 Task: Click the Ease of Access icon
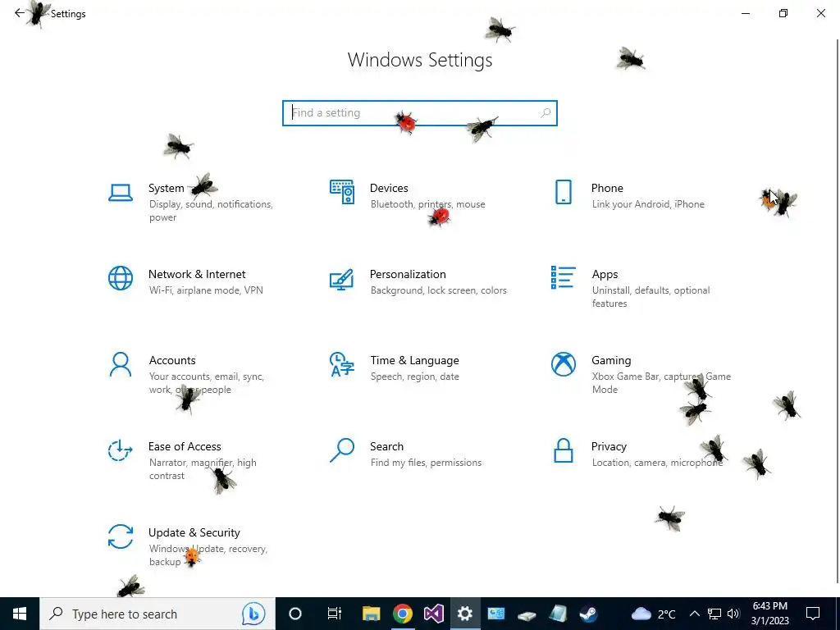tap(121, 450)
